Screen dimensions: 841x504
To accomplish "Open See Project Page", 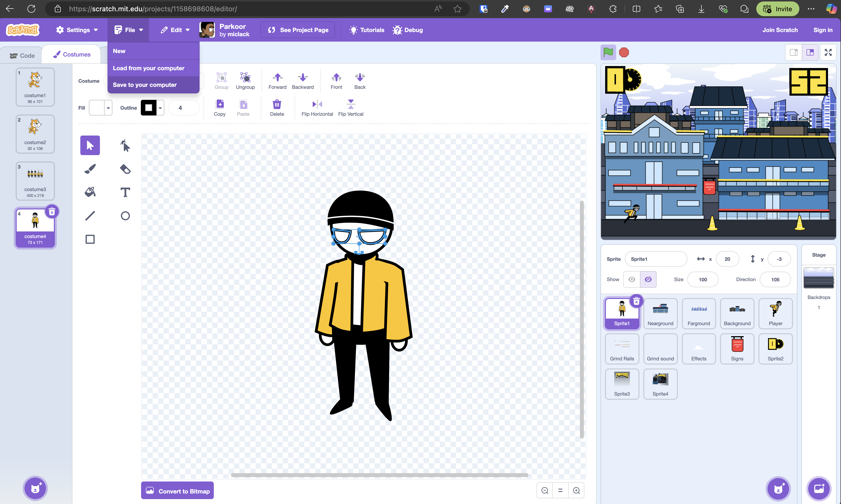I will coord(298,30).
